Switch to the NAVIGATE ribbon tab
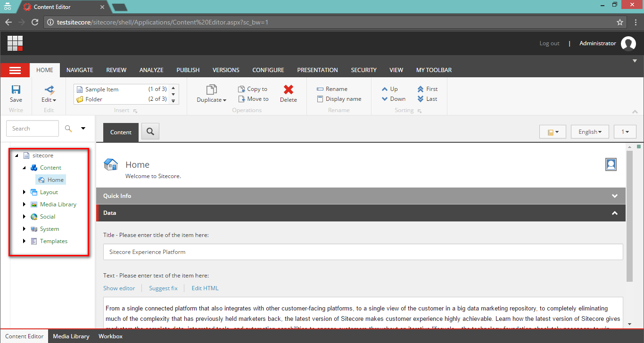The height and width of the screenshot is (343, 644). click(80, 70)
